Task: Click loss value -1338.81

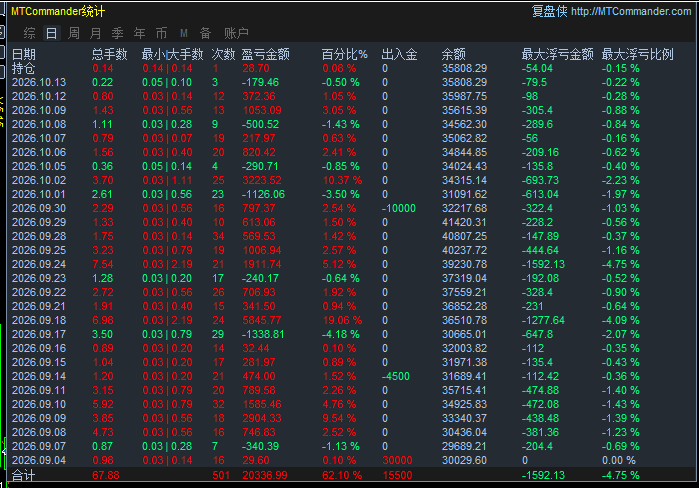Action: pyautogui.click(x=263, y=334)
